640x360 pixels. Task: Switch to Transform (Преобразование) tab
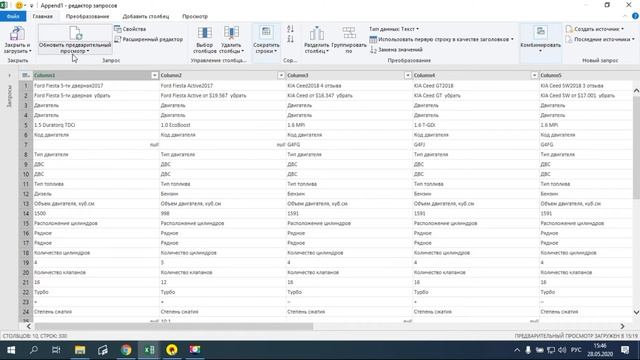click(87, 16)
